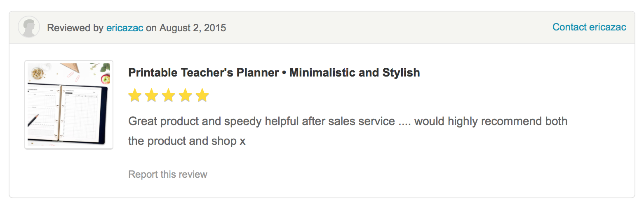644x209 pixels.
Task: Select the third yellow rating star
Action: [x=169, y=95]
